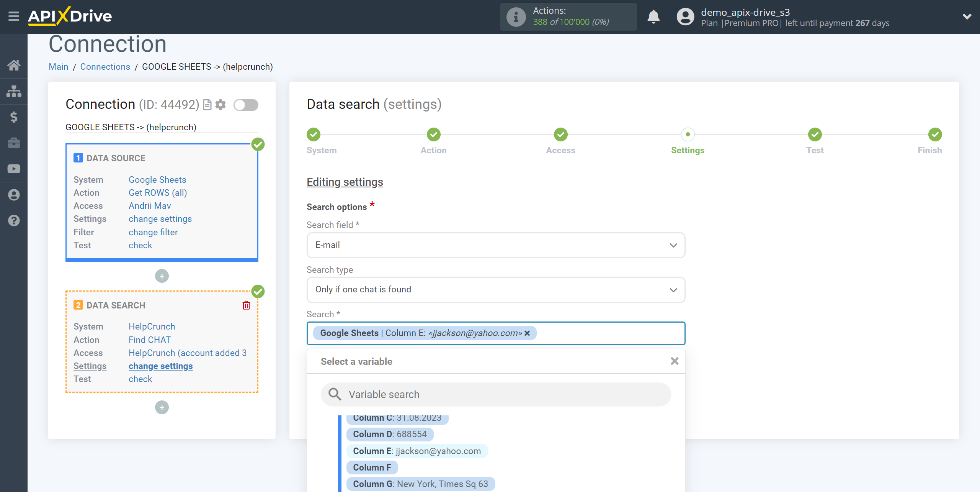The image size is (980, 492).
Task: Select variable Column E: jjackson@yahoo.com
Action: (417, 451)
